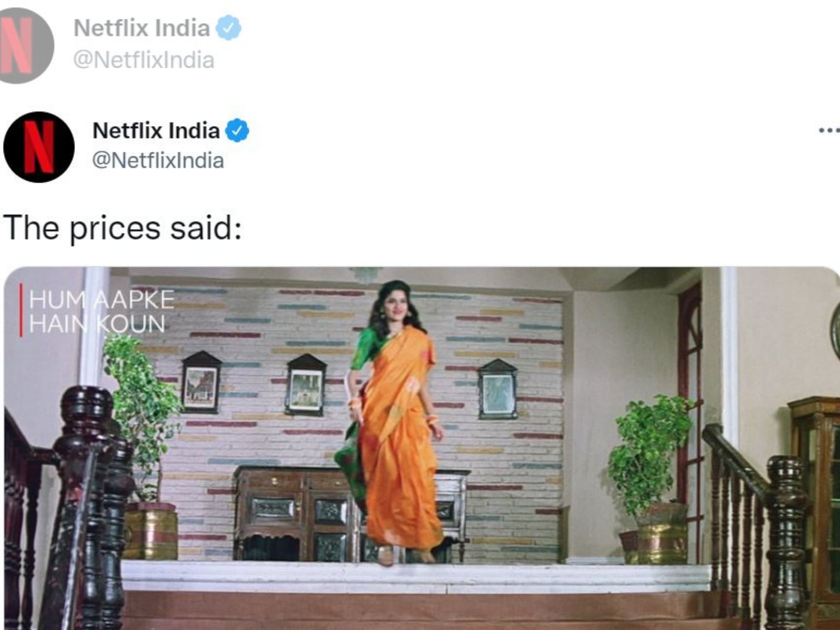Click the faded Netflix avatar in top corner
The width and height of the screenshot is (840, 630).
click(24, 45)
